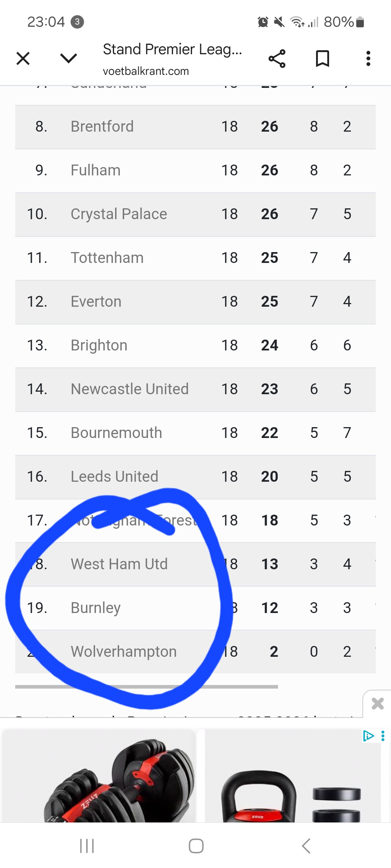The image size is (391, 868).
Task: Tap the ad options three-dot icon
Action: coord(383,736)
